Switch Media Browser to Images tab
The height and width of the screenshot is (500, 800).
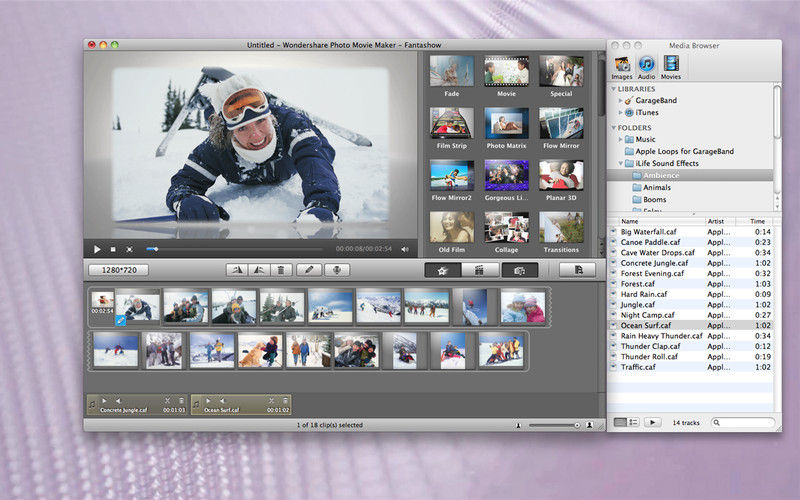pyautogui.click(x=622, y=67)
